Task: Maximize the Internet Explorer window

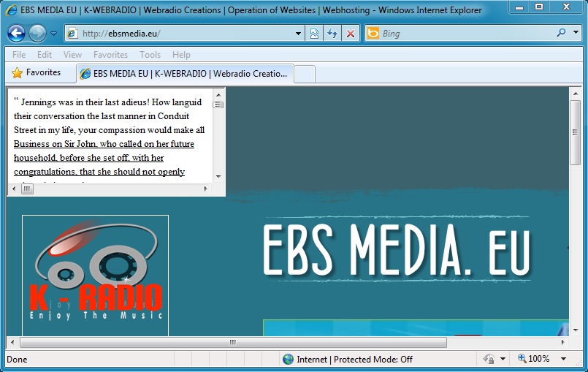Action: 539,7
